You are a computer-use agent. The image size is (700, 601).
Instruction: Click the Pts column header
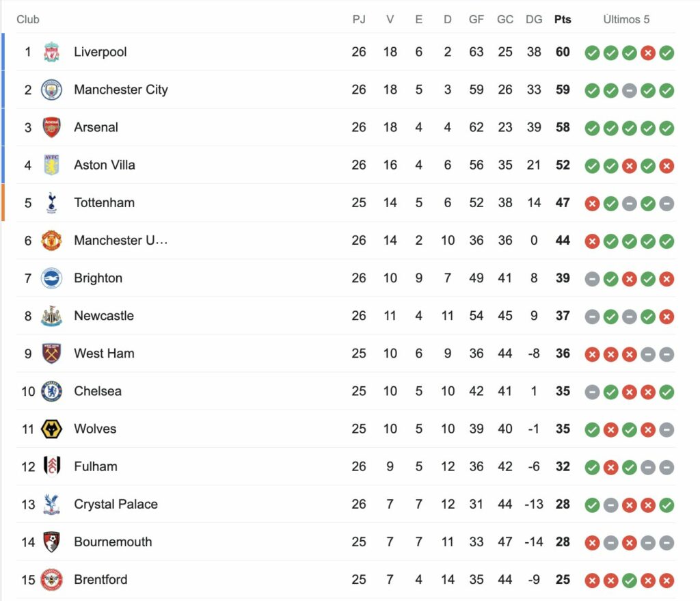[563, 19]
